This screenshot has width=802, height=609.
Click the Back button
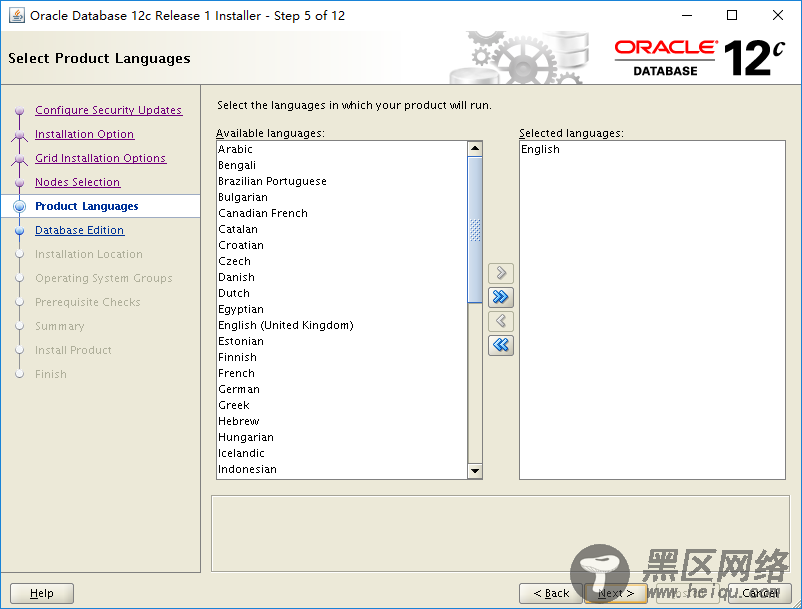coord(551,593)
